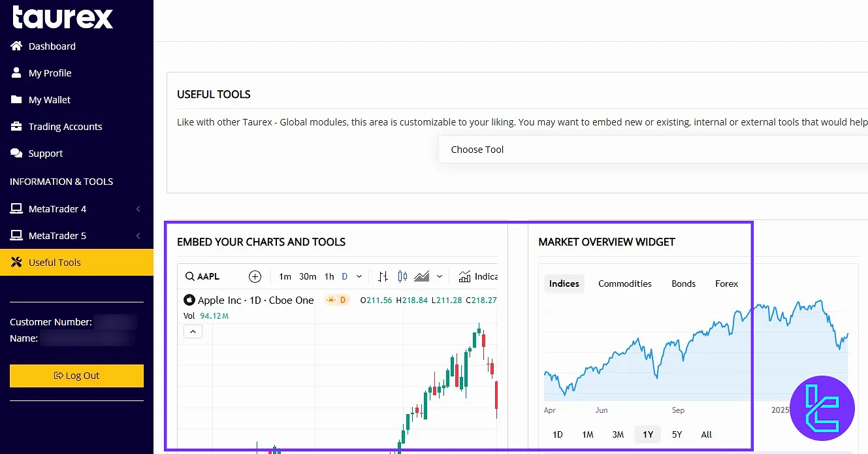The width and height of the screenshot is (868, 454).
Task: Click the high price H218.84
Action: click(412, 300)
